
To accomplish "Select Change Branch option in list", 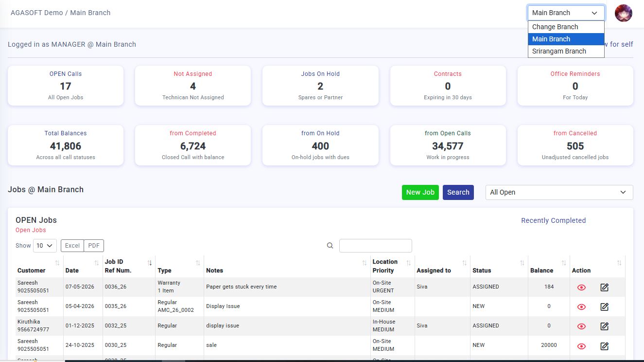I will coord(566,27).
